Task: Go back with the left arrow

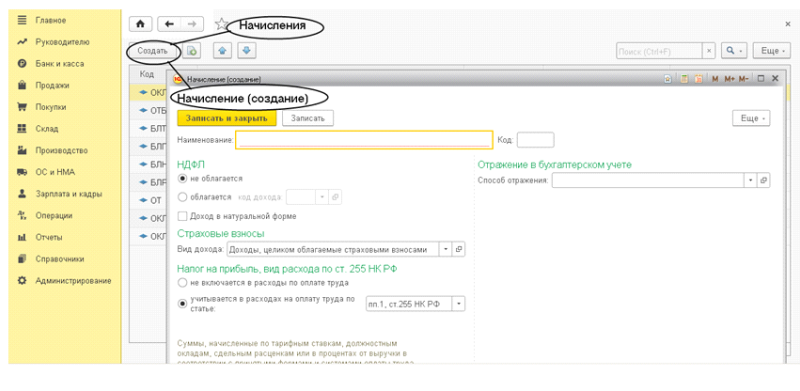Action: 169,24
